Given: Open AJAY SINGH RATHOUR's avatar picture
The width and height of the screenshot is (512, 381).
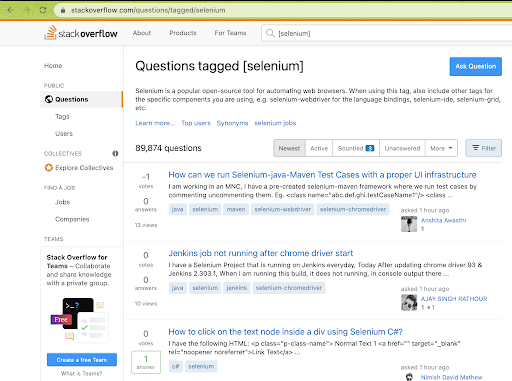Looking at the screenshot, I should pyautogui.click(x=409, y=302).
